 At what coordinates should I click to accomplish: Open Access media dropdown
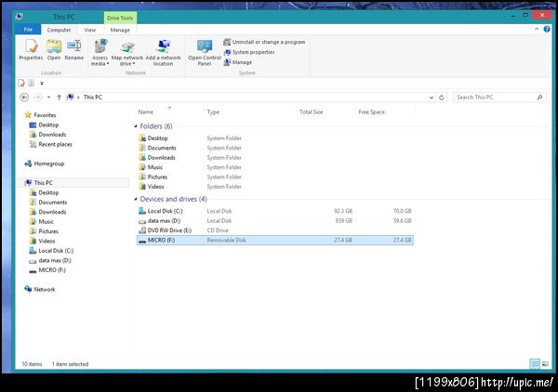(100, 53)
